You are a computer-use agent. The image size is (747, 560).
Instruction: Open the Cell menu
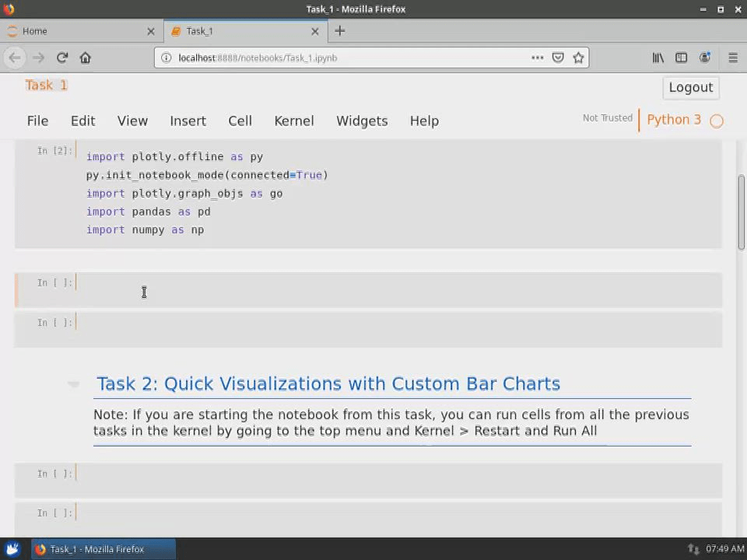(x=240, y=121)
